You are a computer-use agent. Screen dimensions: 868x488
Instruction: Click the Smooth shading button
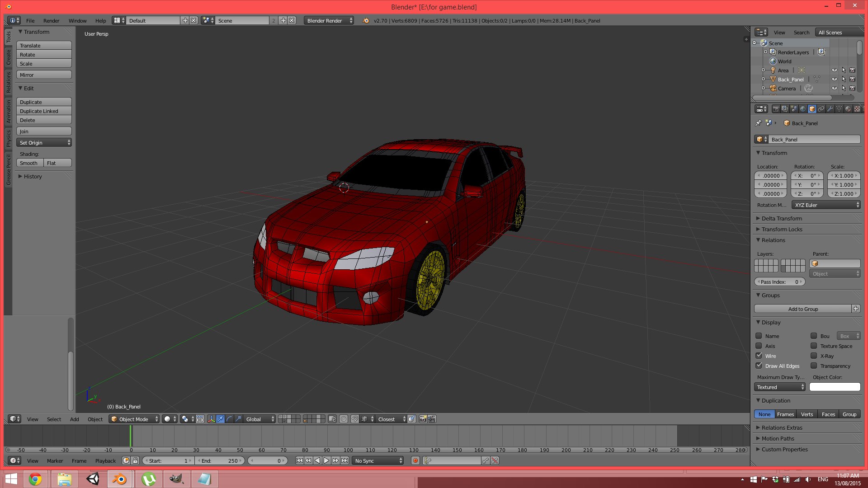point(30,163)
